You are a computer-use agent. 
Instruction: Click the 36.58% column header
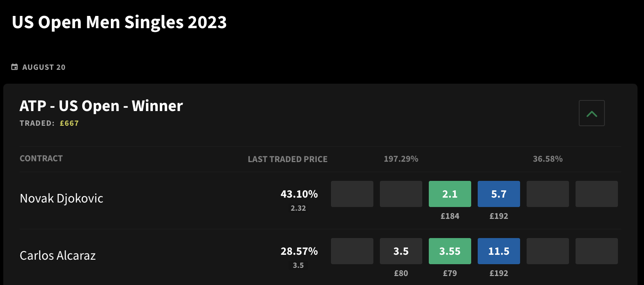click(x=548, y=159)
